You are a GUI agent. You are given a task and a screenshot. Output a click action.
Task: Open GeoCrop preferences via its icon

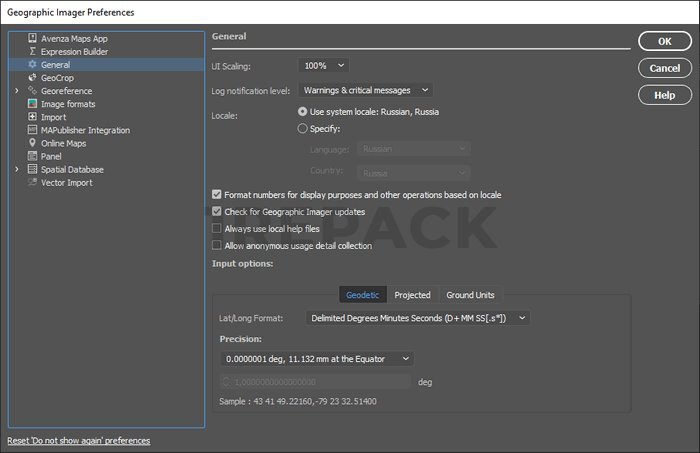pyautogui.click(x=33, y=77)
